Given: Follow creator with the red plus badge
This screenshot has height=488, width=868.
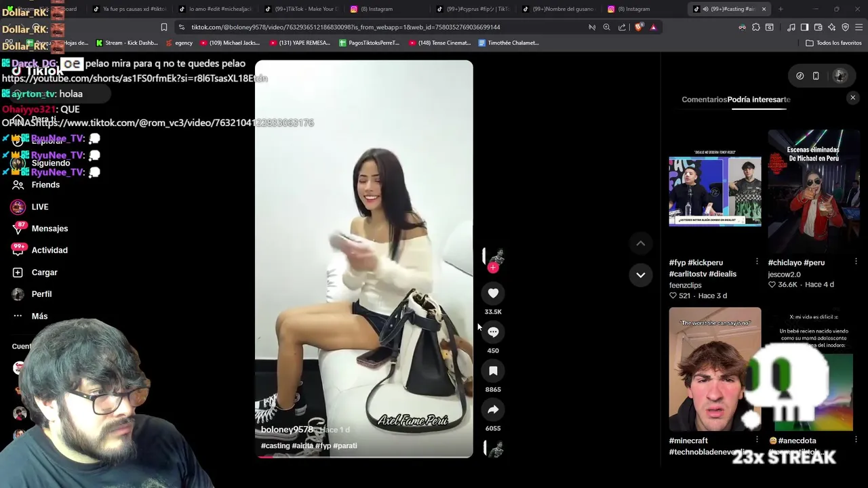Looking at the screenshot, I should tap(493, 268).
